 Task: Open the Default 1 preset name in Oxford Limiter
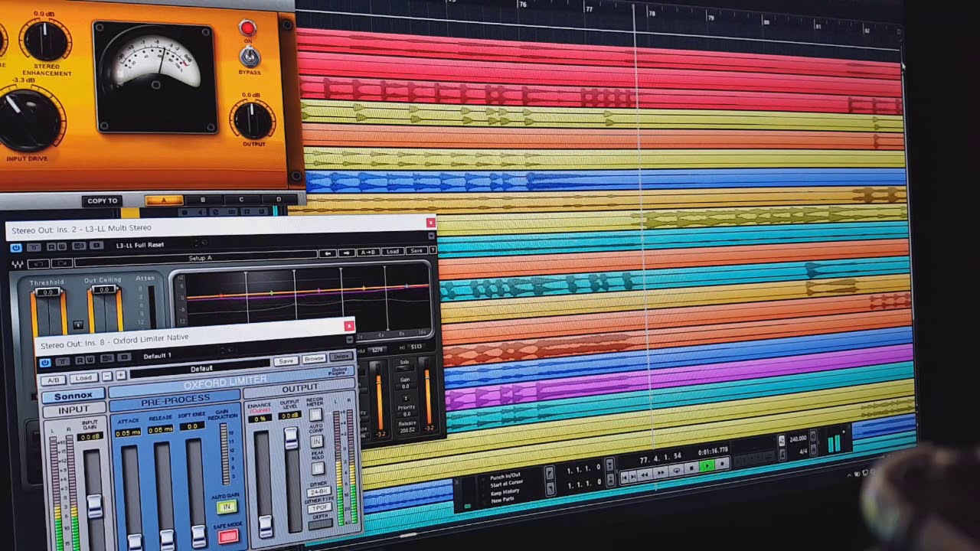coord(157,356)
